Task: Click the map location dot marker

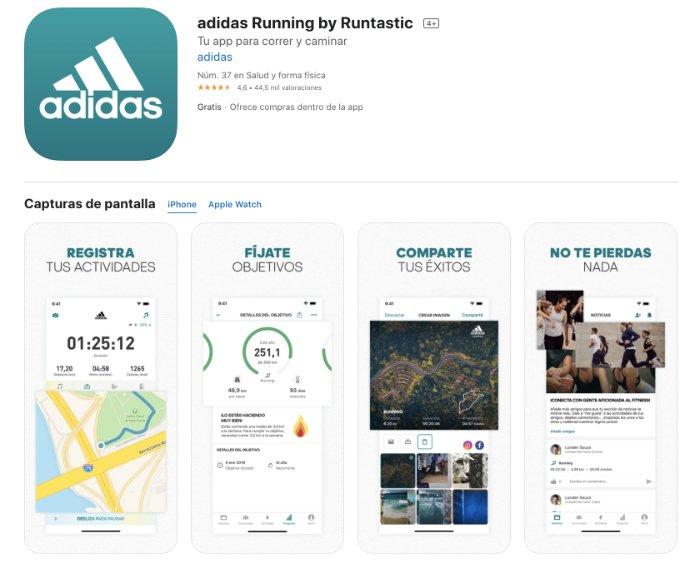Action: [x=101, y=445]
